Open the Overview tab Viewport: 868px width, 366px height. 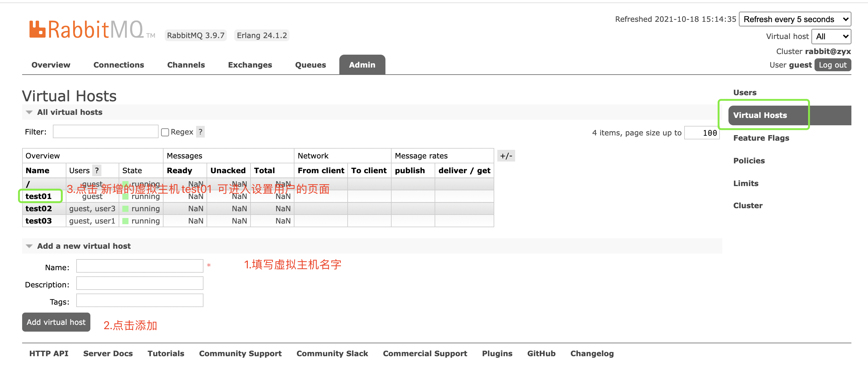pyautogui.click(x=51, y=65)
